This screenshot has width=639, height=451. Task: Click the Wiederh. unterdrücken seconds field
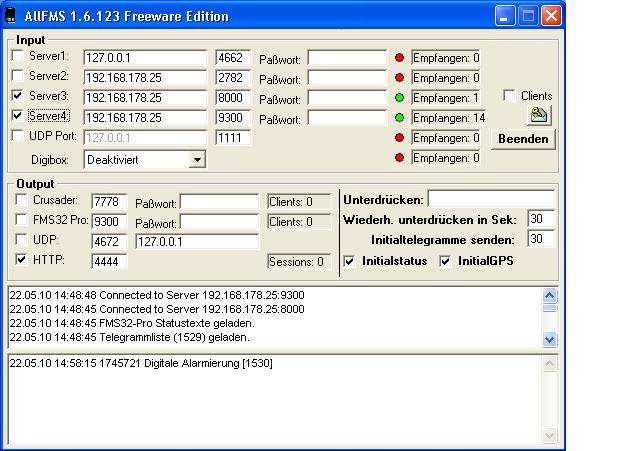(x=541, y=219)
